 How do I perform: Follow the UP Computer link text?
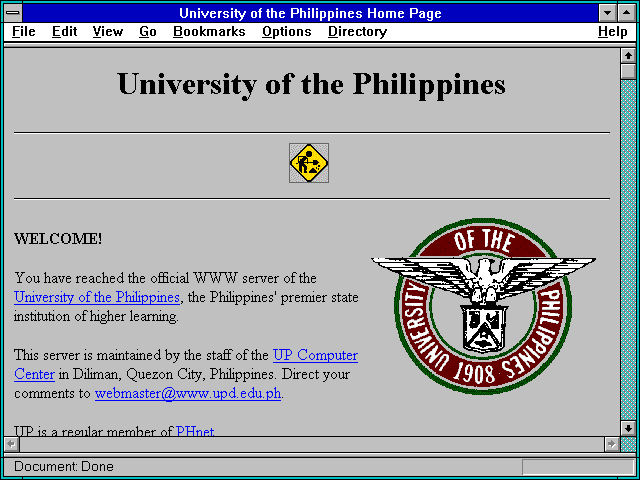315,355
